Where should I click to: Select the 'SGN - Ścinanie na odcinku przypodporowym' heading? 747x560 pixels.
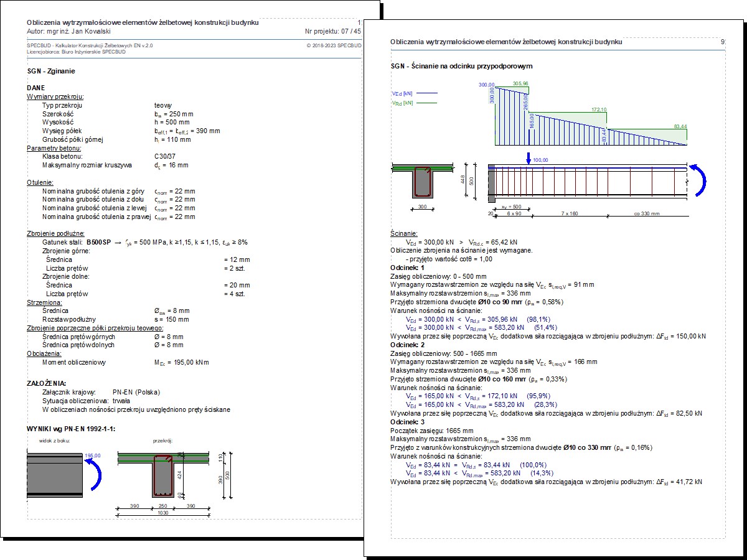pyautogui.click(x=461, y=66)
